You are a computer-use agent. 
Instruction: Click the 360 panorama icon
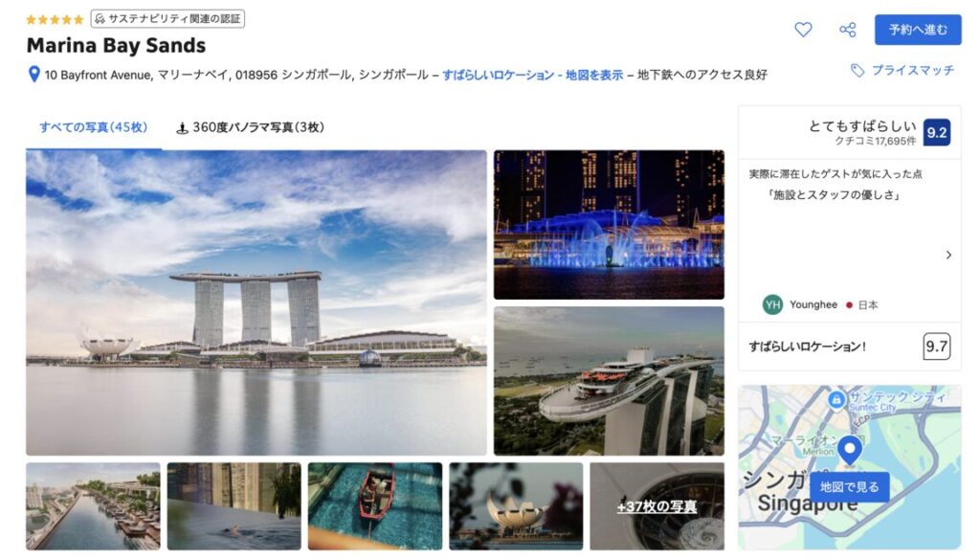(x=182, y=127)
